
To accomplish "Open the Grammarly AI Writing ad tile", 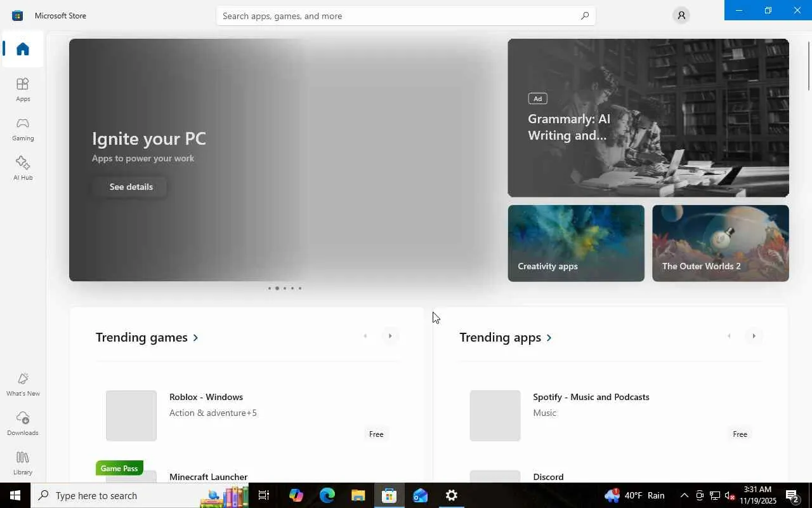I will pos(648,118).
